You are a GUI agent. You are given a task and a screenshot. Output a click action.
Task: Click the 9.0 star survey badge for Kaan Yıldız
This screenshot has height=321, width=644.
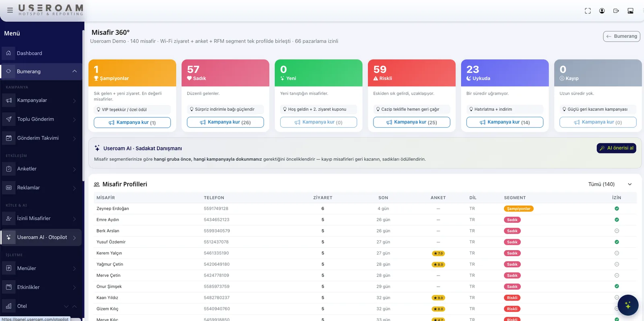(x=438, y=298)
